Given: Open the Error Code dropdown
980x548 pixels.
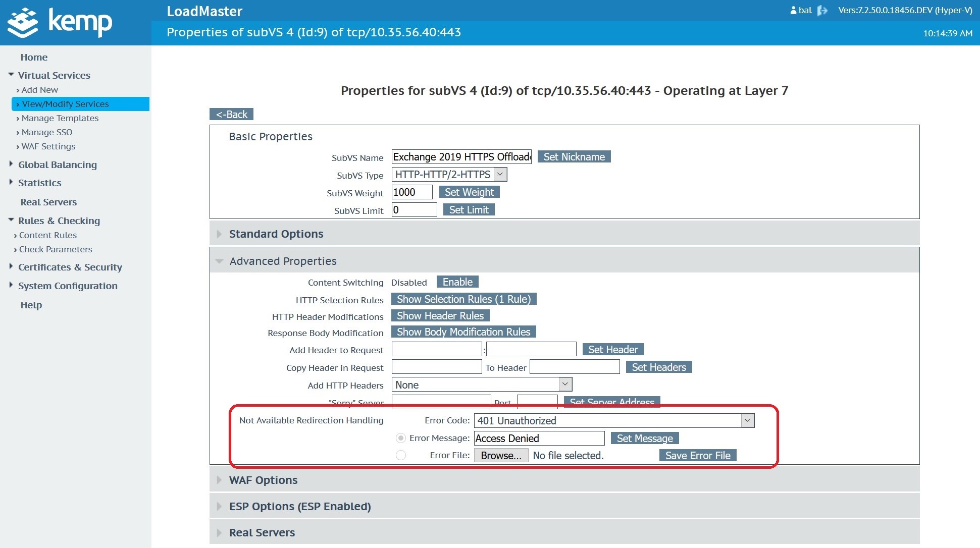Looking at the screenshot, I should pos(747,420).
